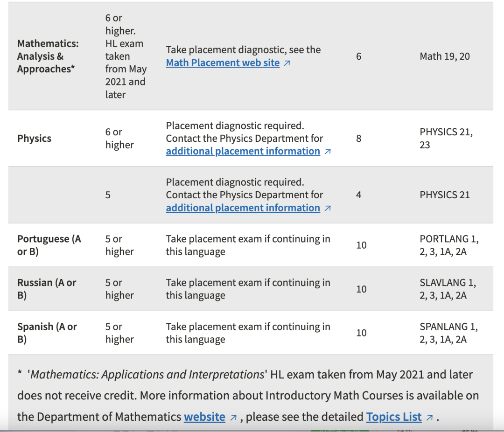The height and width of the screenshot is (432, 504).
Task: Click external arrow icon in the PHYSICS 21, 23 row
Action: coord(328,152)
